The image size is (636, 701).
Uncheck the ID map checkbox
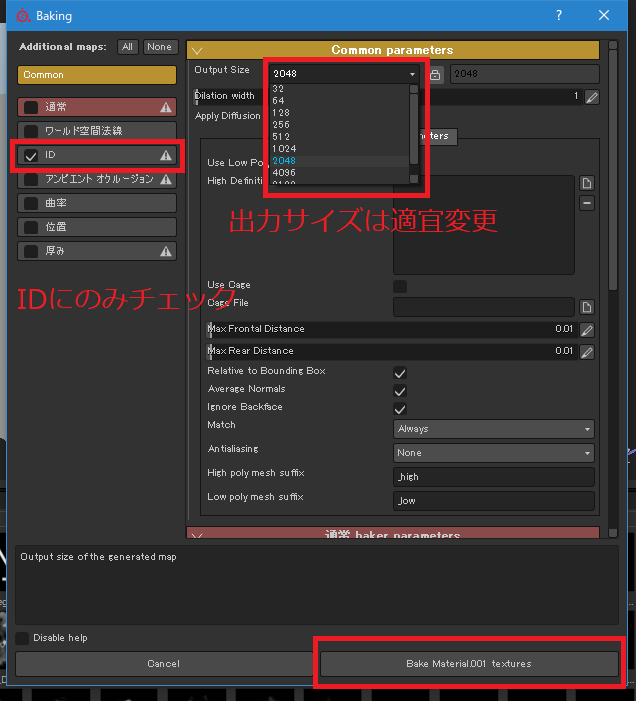(x=31, y=155)
